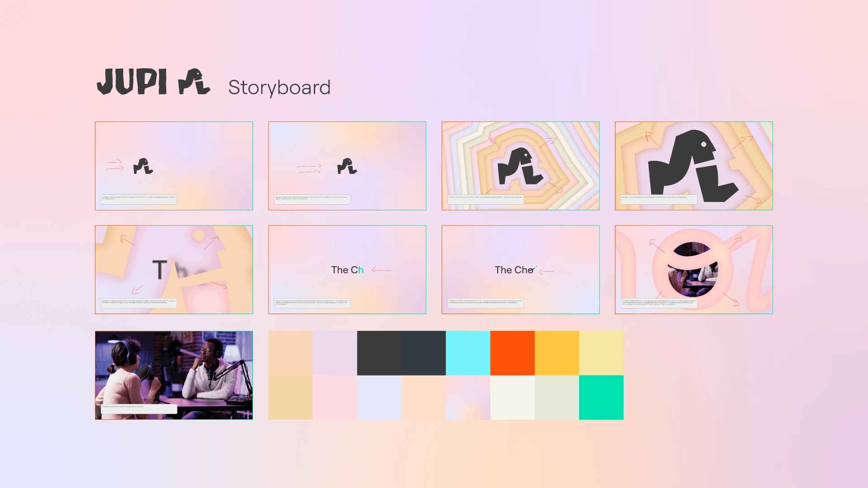Pick the pale yellow color swatch

click(x=601, y=353)
